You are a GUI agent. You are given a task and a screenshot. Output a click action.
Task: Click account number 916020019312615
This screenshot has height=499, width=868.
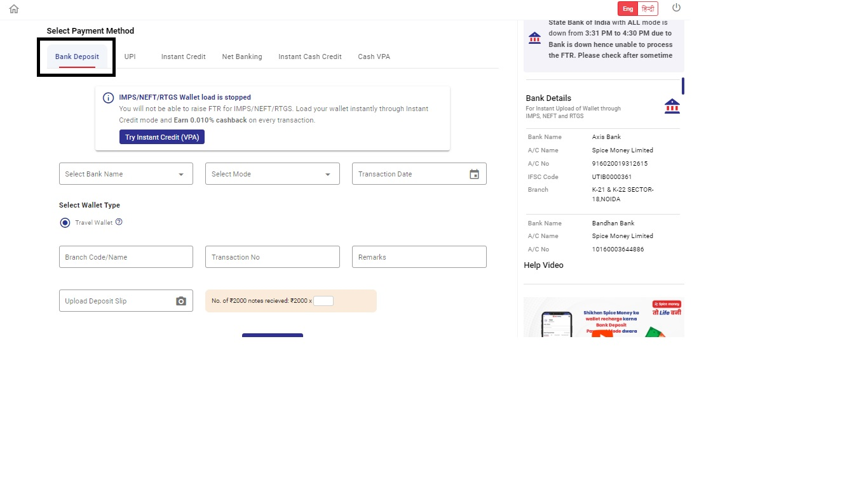[620, 164]
